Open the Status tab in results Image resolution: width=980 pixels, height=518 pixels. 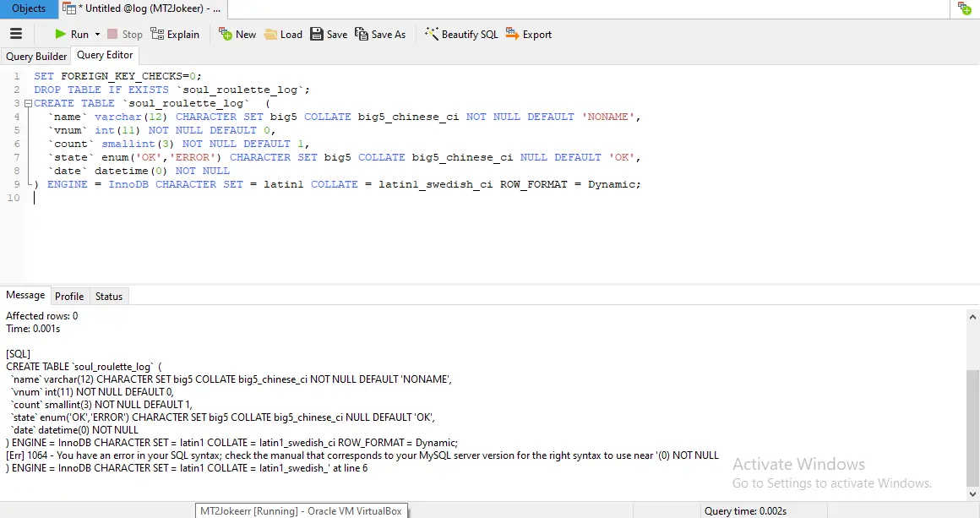[x=109, y=297]
